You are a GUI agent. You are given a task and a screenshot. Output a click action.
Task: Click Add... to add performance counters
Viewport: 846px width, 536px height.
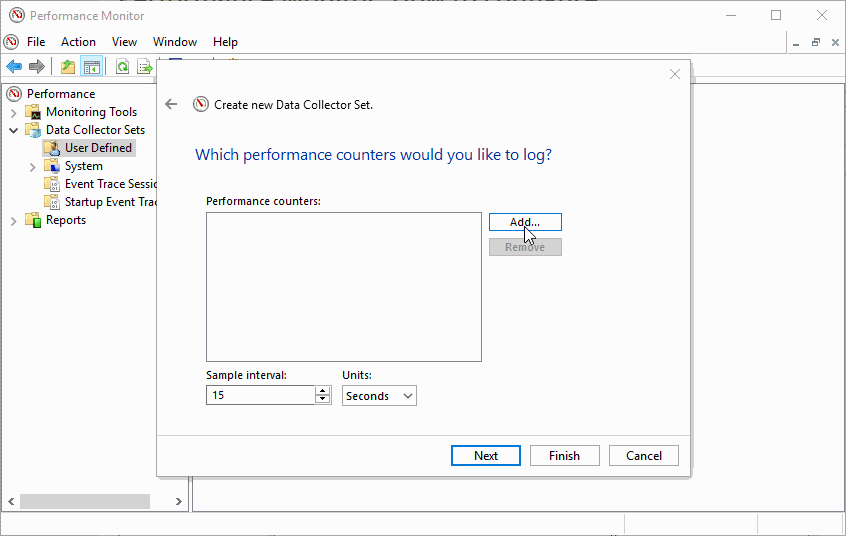click(x=525, y=222)
